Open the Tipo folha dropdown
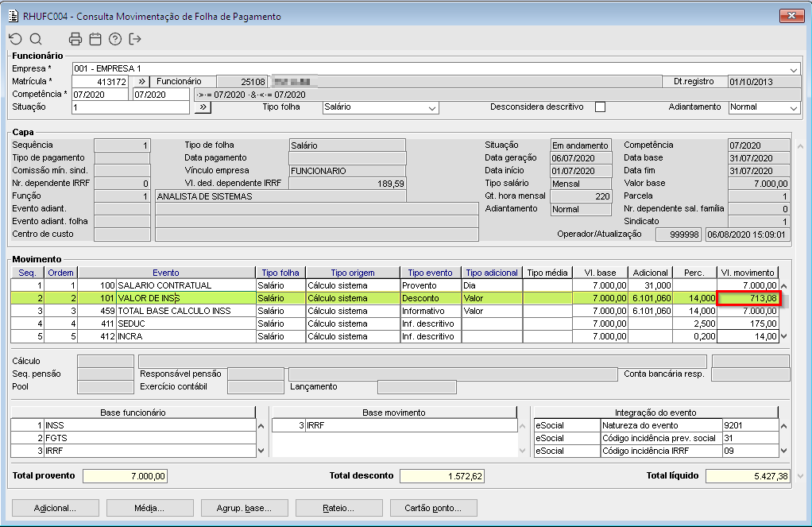This screenshot has height=527, width=812. [x=432, y=108]
